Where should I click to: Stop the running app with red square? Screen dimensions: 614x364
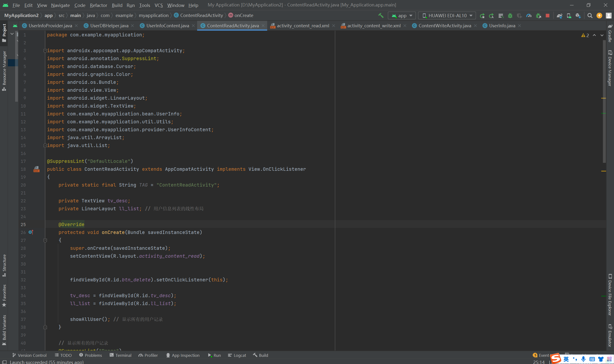click(x=547, y=16)
